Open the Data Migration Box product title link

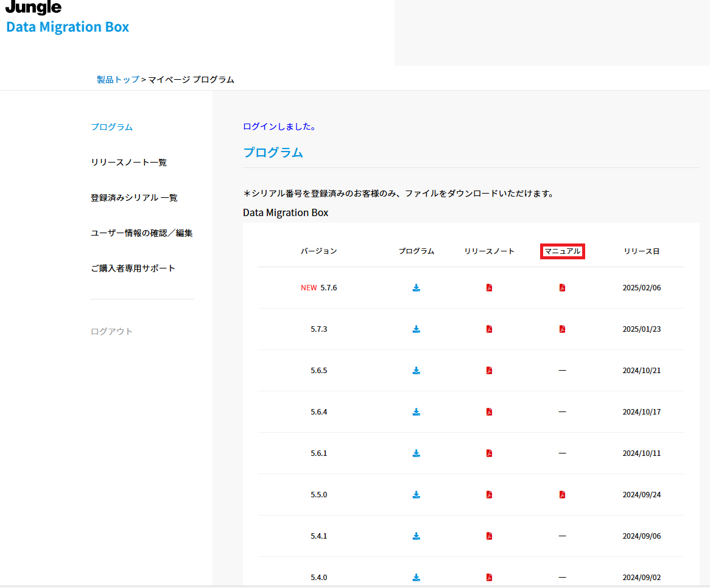coord(68,27)
